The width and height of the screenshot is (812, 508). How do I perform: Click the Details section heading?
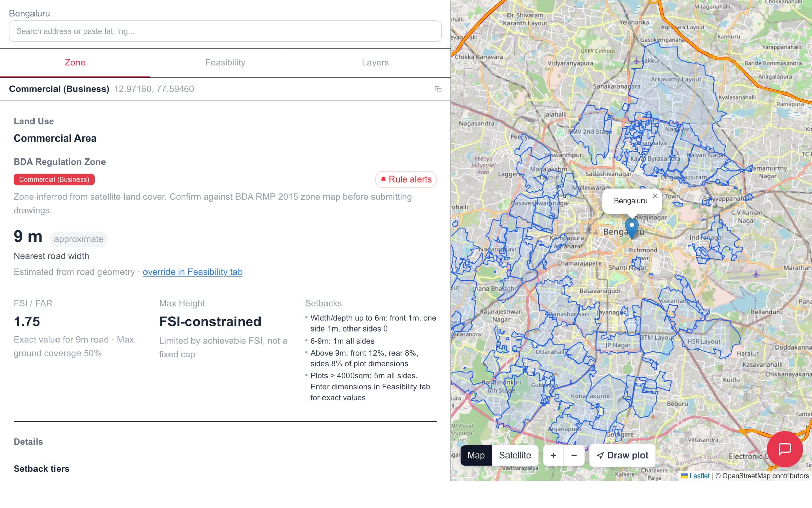28,442
